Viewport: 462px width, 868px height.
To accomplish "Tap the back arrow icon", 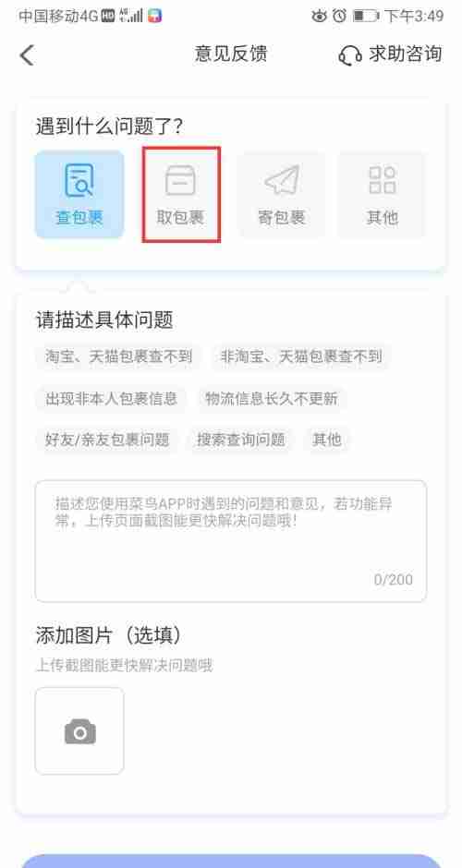I will 27,55.
